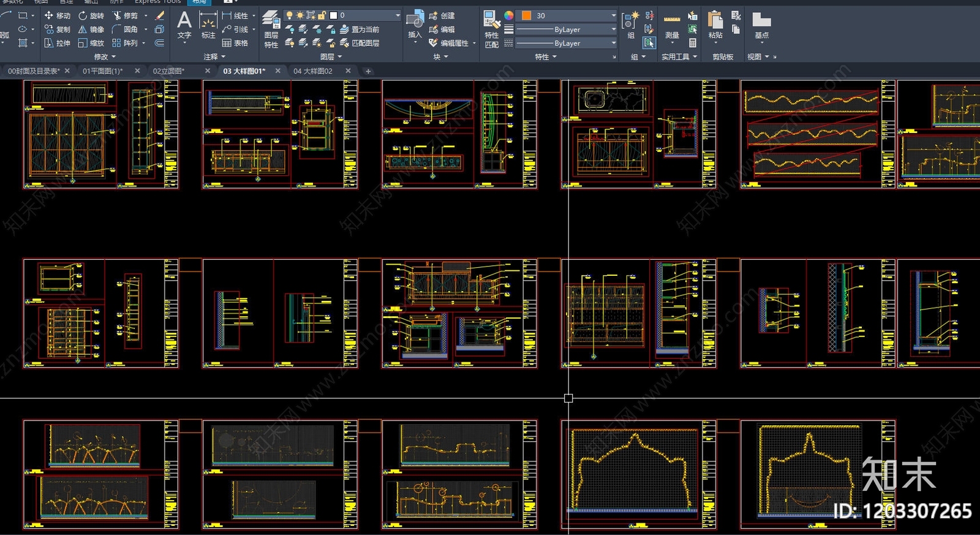Click Match Properties (特性匹配) icon

(x=491, y=29)
